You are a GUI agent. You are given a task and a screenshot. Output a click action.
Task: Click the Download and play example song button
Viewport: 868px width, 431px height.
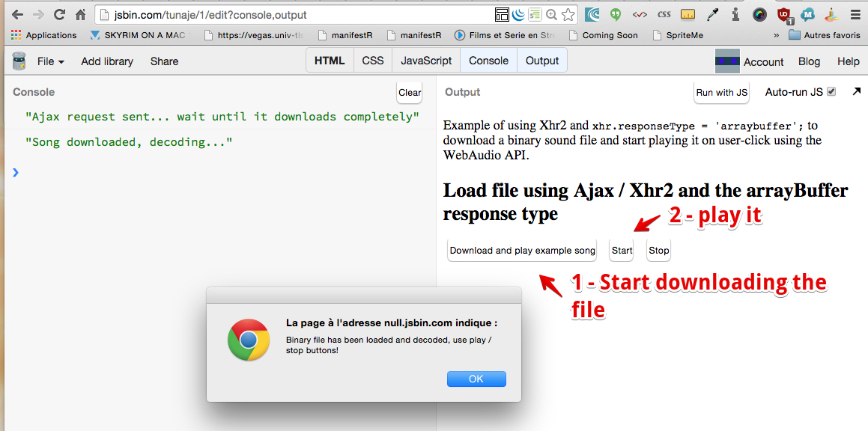[x=521, y=250]
